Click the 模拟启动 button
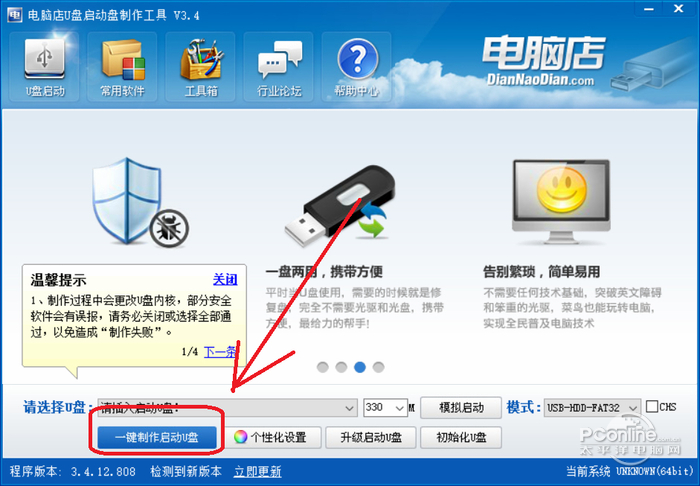This screenshot has height=486, width=700. (x=461, y=407)
